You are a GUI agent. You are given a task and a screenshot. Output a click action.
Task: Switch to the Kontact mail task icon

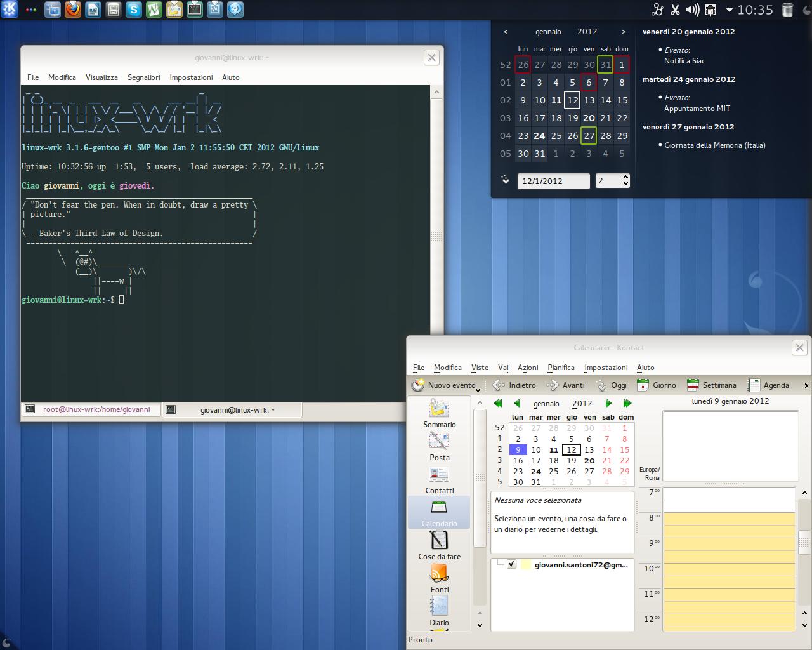[174, 10]
